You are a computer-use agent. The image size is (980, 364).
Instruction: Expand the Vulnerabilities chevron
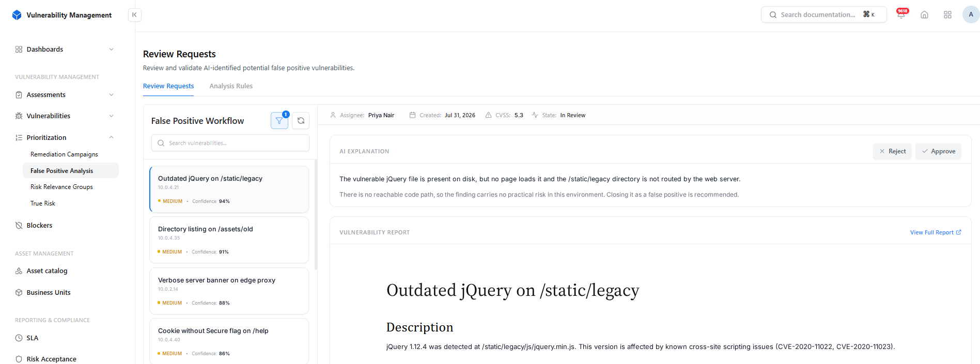pyautogui.click(x=112, y=116)
